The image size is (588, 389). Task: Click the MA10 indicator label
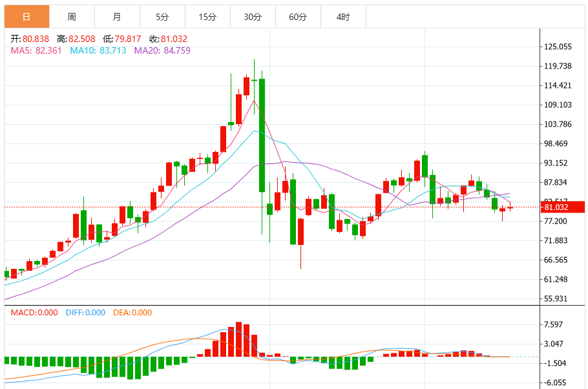pyautogui.click(x=98, y=50)
